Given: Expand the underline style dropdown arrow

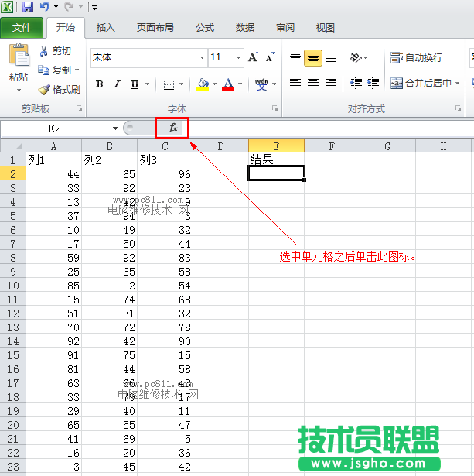Looking at the screenshot, I should point(148,84).
